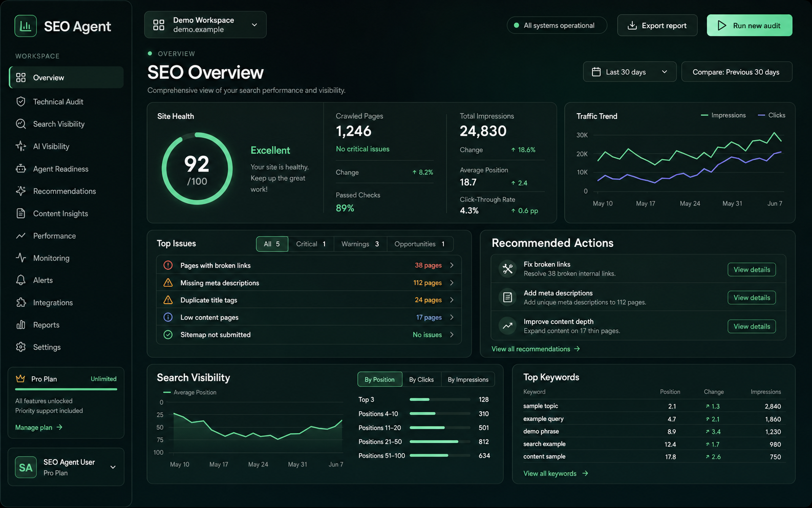Click the Fix broken links tools icon

pyautogui.click(x=508, y=268)
